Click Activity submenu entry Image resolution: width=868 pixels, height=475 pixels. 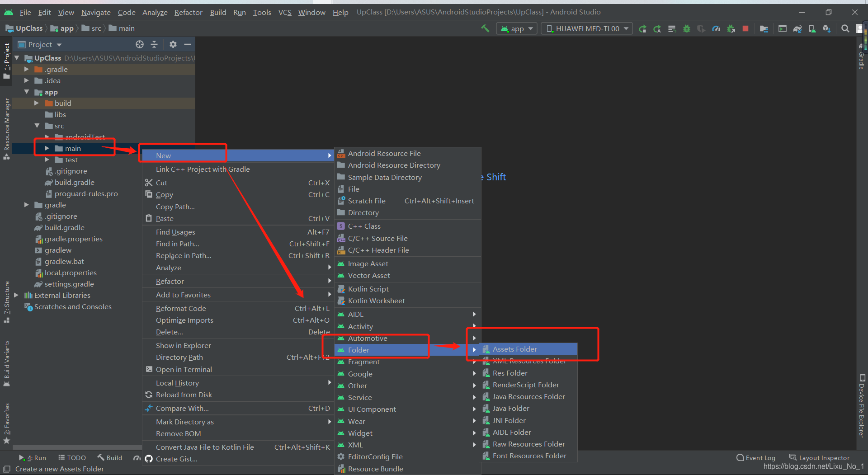(408, 326)
